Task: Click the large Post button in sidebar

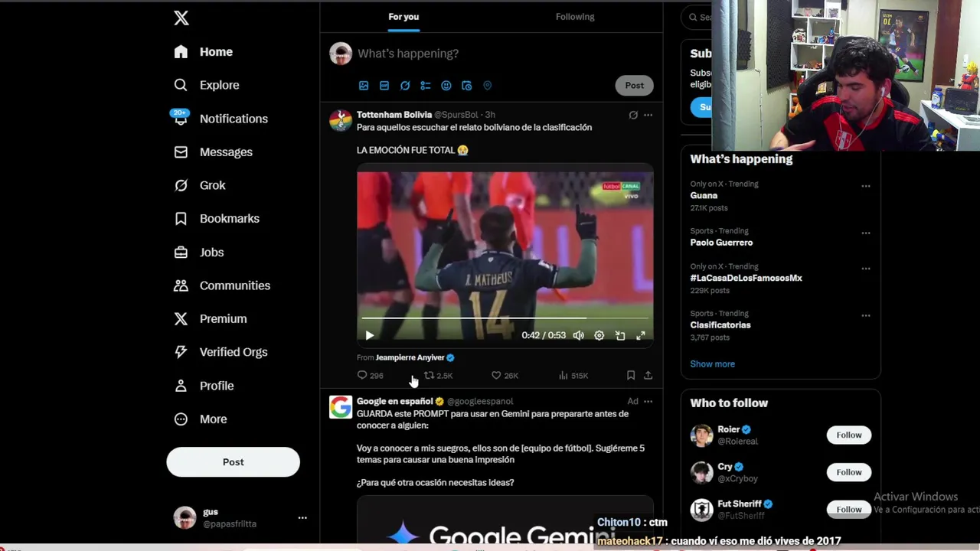Action: pos(234,462)
